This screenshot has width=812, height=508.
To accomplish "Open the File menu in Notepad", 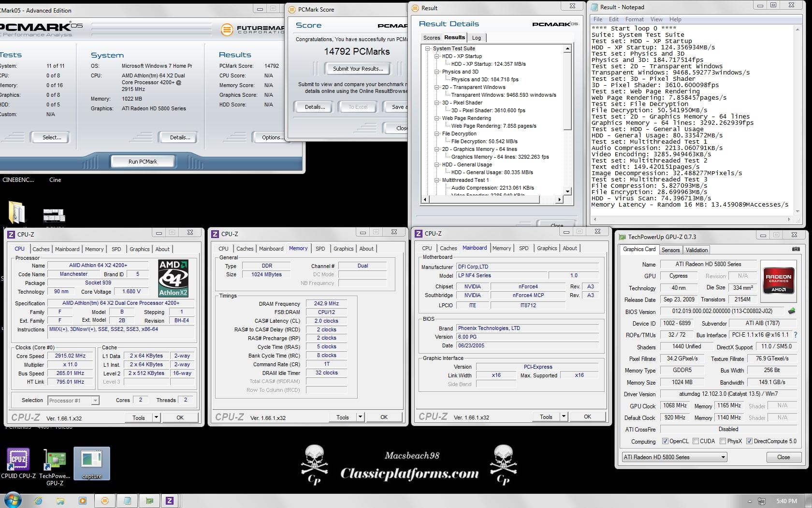I will (x=598, y=19).
